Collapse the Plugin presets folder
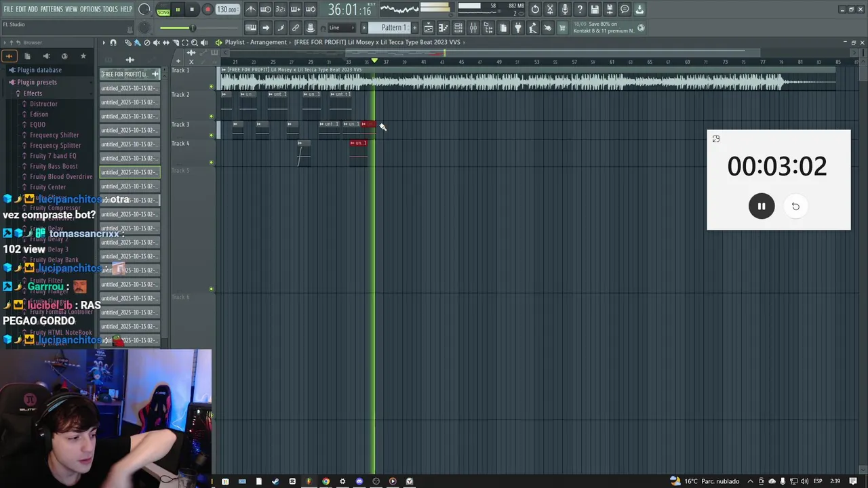Image resolution: width=868 pixels, height=488 pixels. point(37,82)
